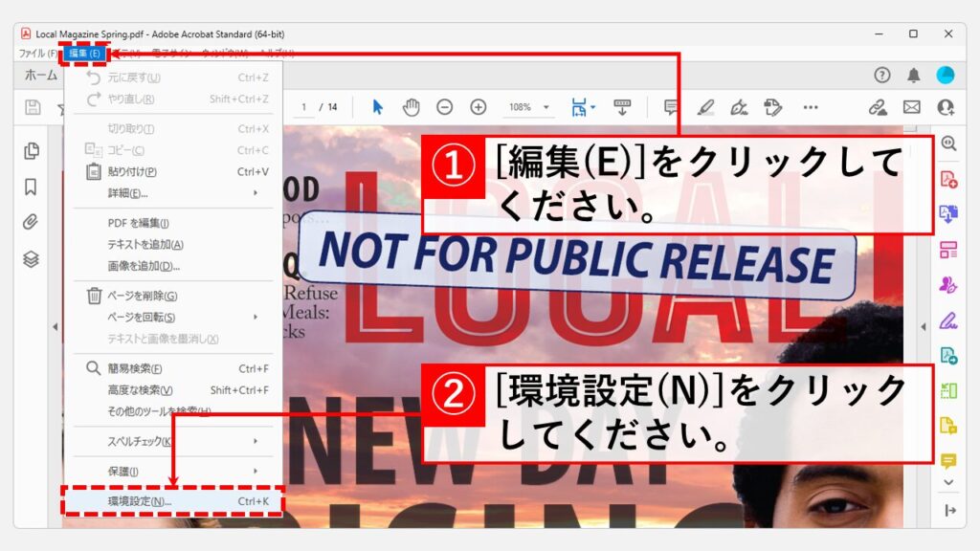Click the add comment speech bubble icon
Screen dimensions: 980x551
tap(672, 107)
